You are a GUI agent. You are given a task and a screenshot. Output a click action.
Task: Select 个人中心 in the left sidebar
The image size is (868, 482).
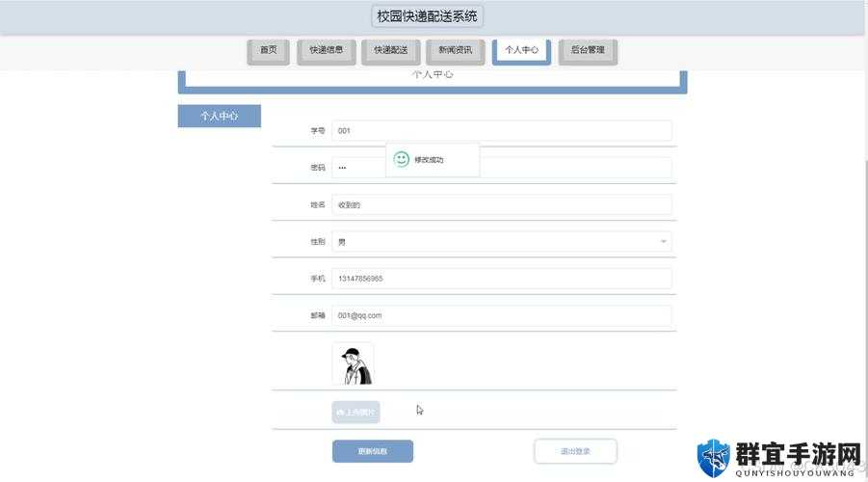point(220,116)
